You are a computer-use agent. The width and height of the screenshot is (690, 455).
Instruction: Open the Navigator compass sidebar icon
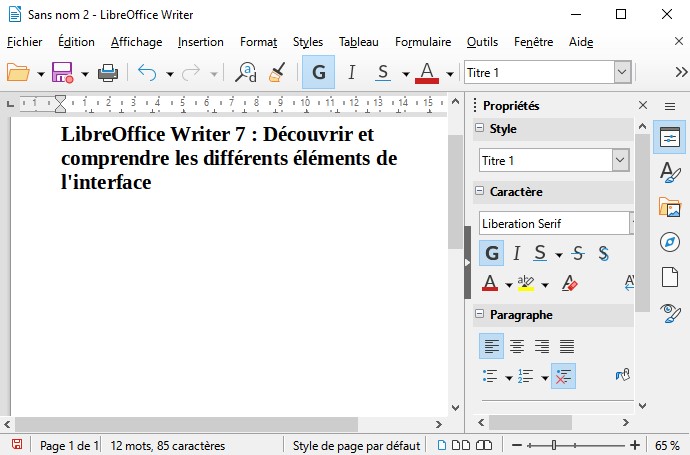point(670,242)
